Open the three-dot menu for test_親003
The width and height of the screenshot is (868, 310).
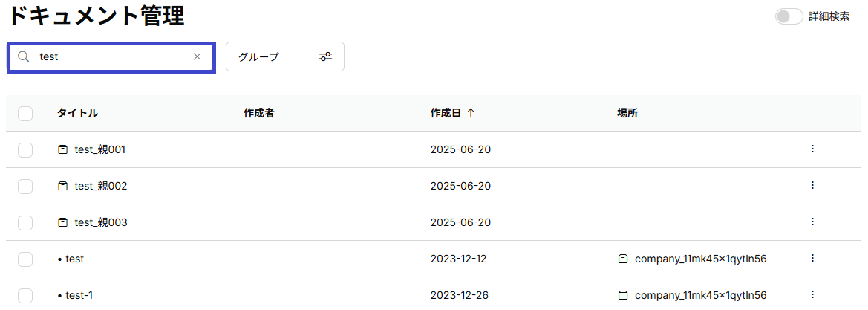[812, 222]
